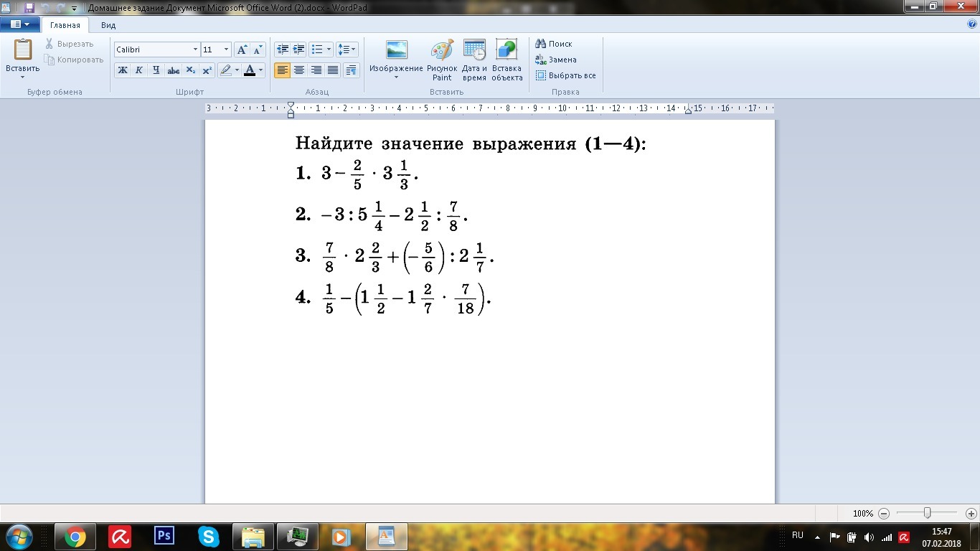Viewport: 980px width, 551px height.
Task: Expand the line spacing options dropdown
Action: click(354, 49)
